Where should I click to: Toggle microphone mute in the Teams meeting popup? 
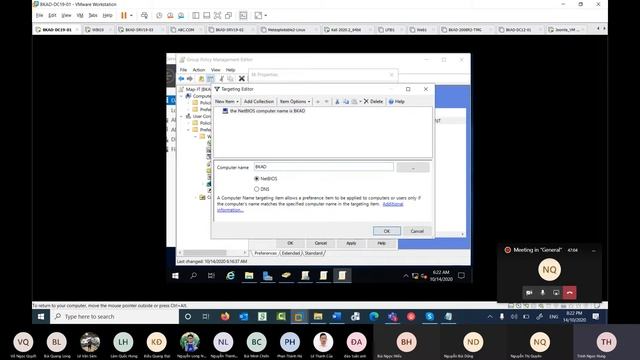click(x=542, y=293)
